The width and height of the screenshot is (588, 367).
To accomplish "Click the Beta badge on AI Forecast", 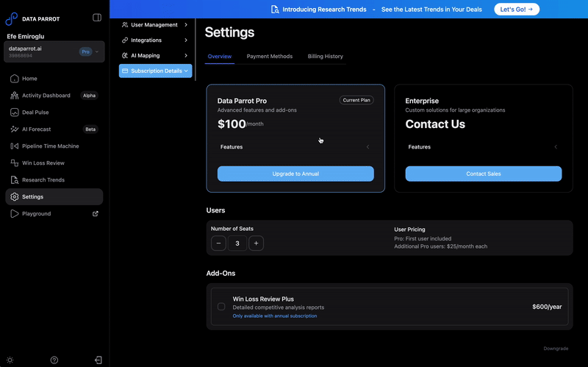I will 90,129.
